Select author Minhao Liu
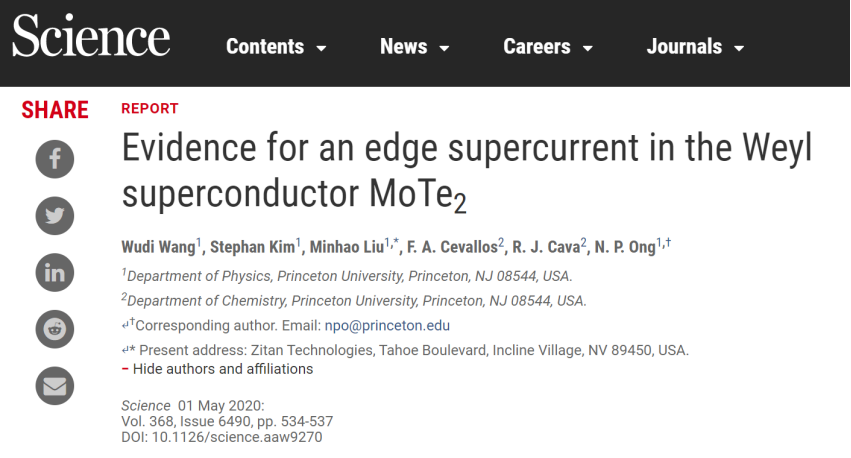 [x=347, y=247]
